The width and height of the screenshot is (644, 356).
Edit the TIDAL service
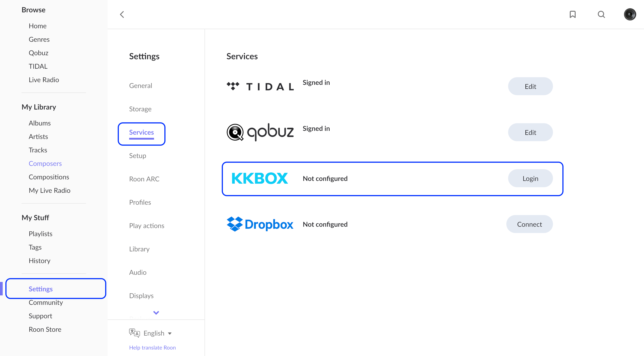tap(530, 86)
